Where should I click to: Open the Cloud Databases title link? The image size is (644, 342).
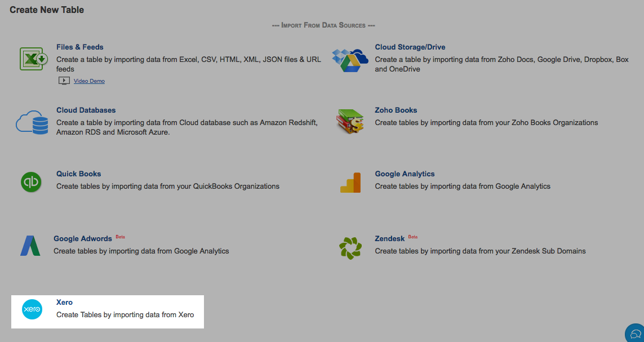click(86, 110)
